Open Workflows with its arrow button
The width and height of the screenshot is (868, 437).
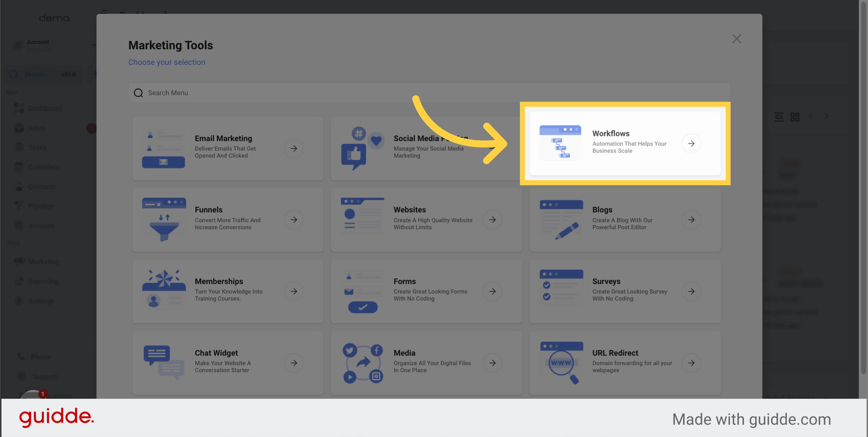pos(691,143)
